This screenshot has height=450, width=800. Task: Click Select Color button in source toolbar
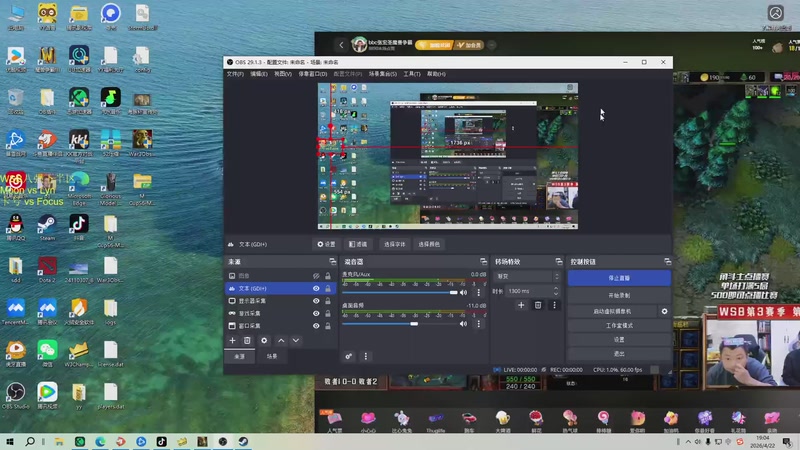[429, 244]
